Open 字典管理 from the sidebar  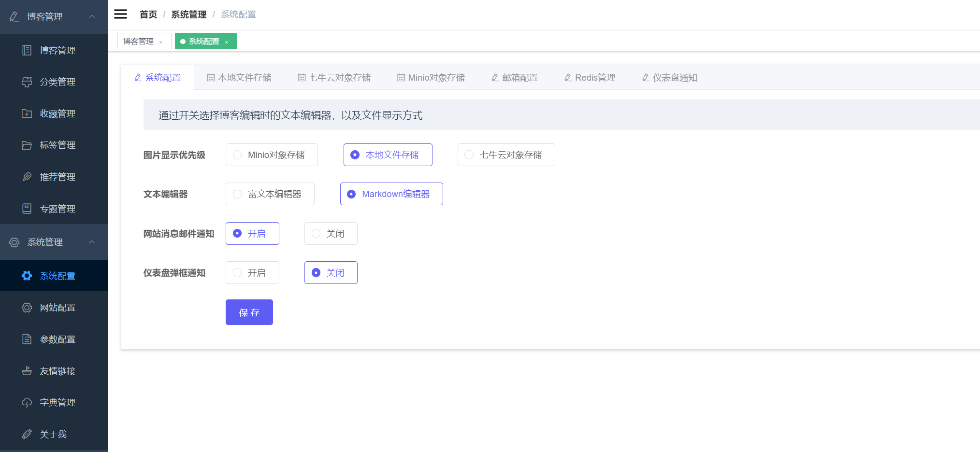pyautogui.click(x=54, y=402)
